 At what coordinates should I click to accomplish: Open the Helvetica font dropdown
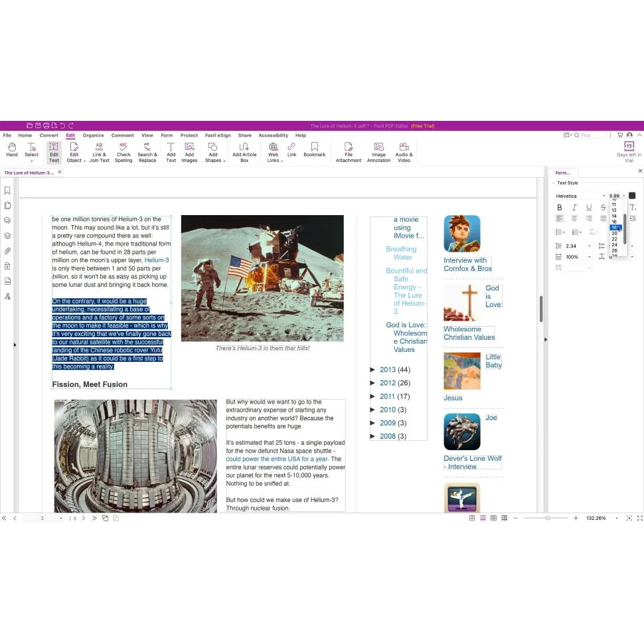coord(580,196)
